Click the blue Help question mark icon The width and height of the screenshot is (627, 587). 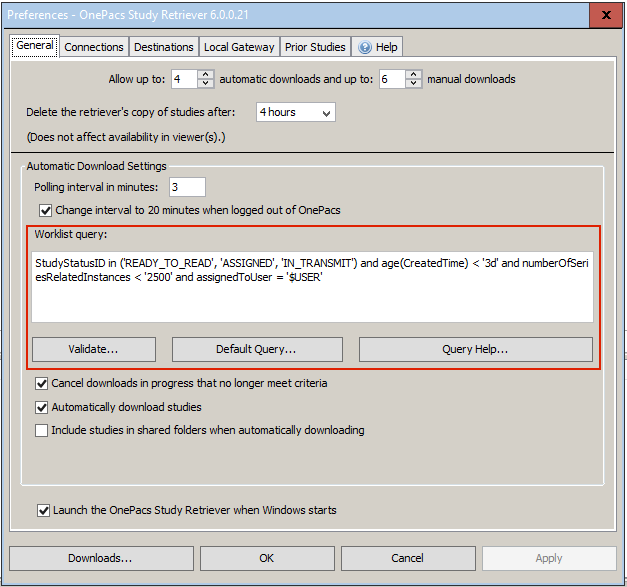(x=365, y=47)
